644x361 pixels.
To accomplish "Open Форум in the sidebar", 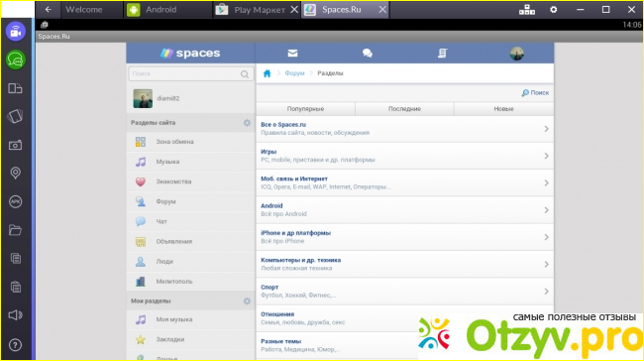I will pos(190,201).
